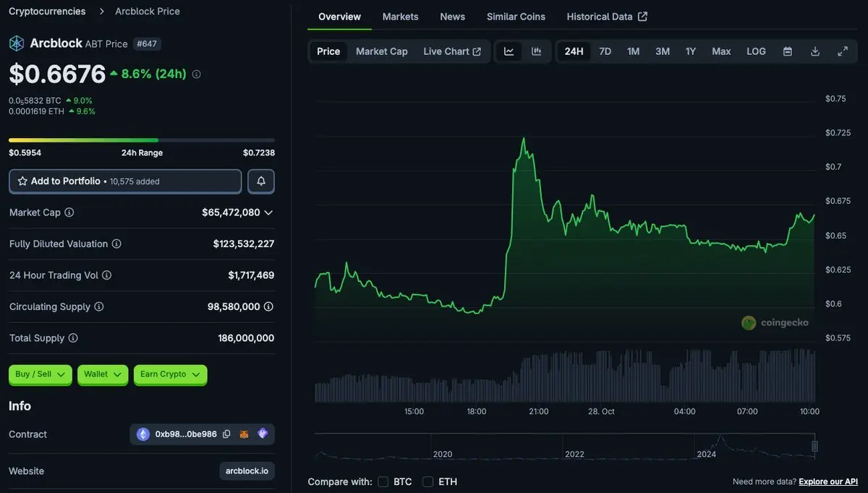
Task: Click the Arcblock coin logo icon
Action: [x=17, y=43]
